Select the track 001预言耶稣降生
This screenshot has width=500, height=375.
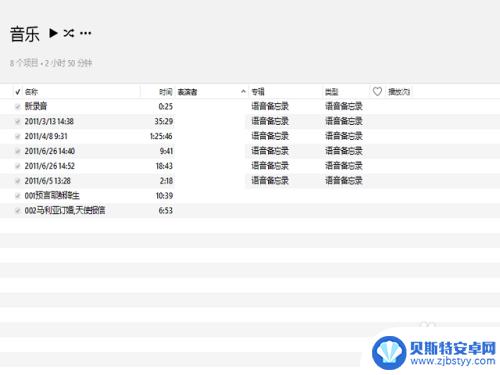point(52,196)
